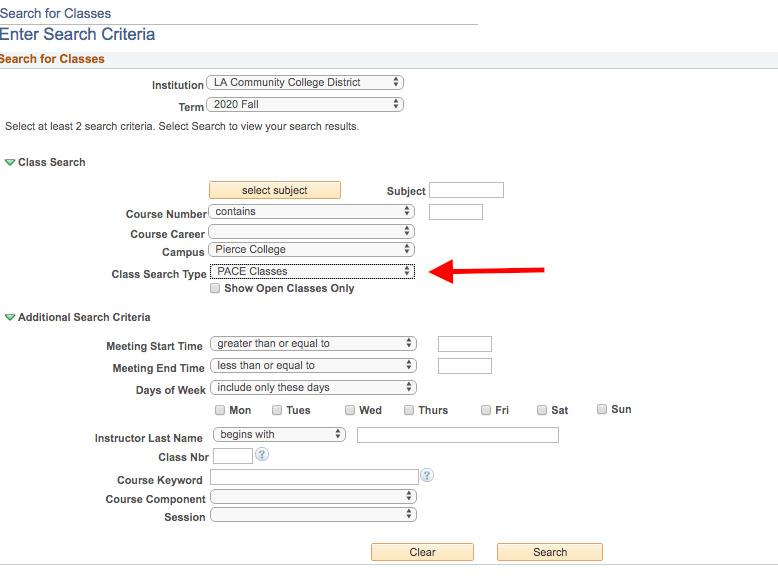Click the orange Search for Classes header

point(52,59)
